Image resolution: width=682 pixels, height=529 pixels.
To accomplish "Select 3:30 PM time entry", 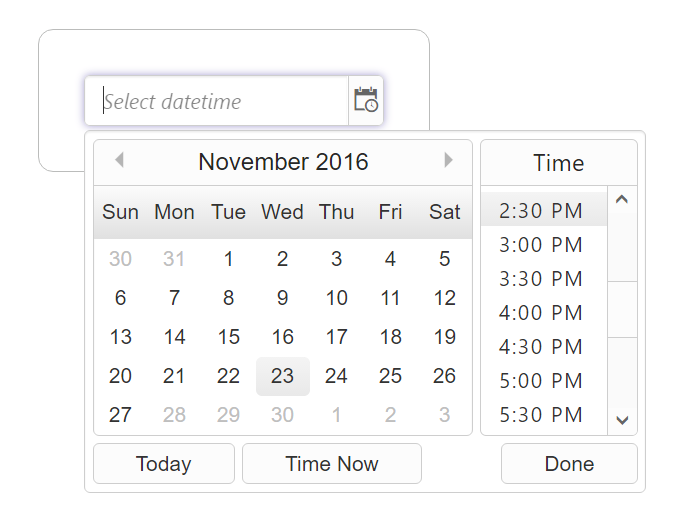I will coord(541,278).
